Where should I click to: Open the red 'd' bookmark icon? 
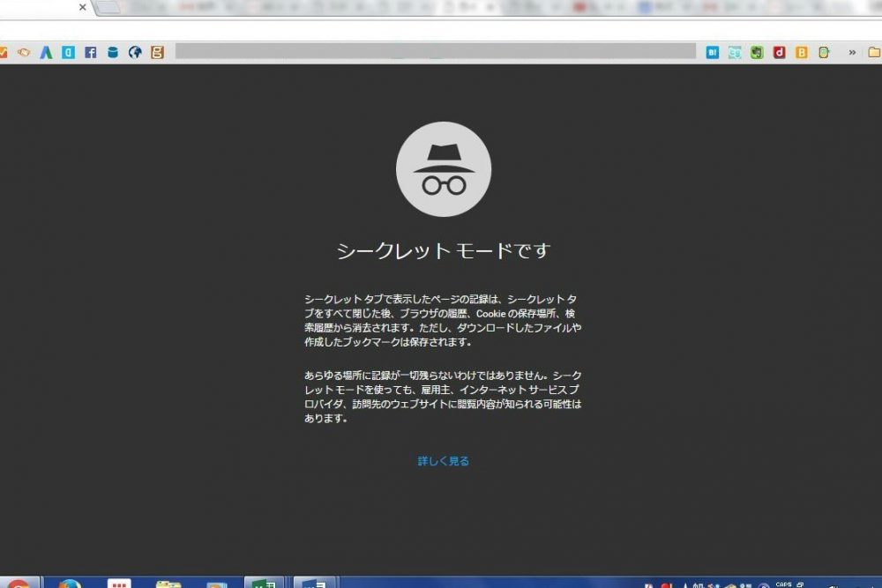779,52
